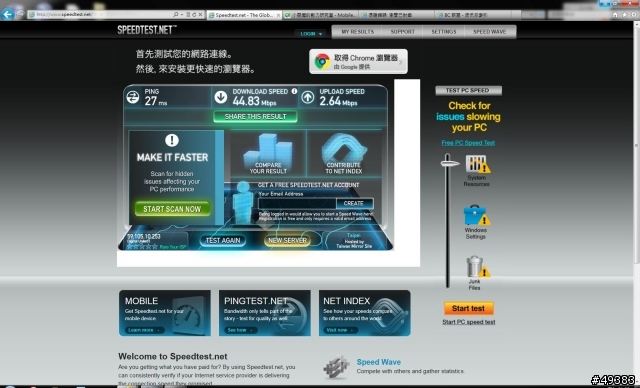The height and width of the screenshot is (388, 640).
Task: Click the blue person figure icon
Action: pyautogui.click(x=242, y=203)
